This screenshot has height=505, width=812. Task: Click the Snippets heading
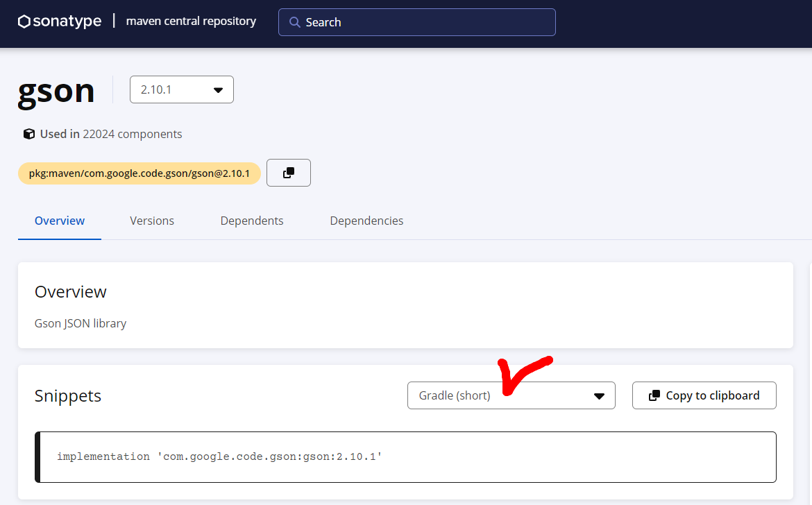click(x=68, y=396)
